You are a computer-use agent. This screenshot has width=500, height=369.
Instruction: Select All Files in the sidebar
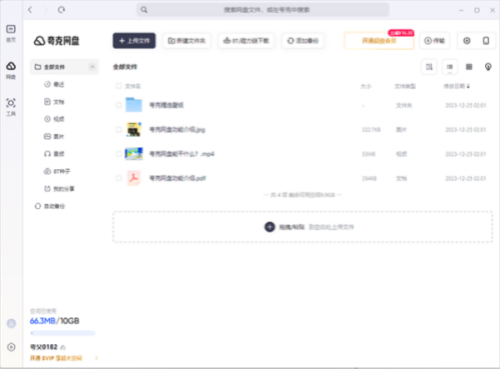65,67
